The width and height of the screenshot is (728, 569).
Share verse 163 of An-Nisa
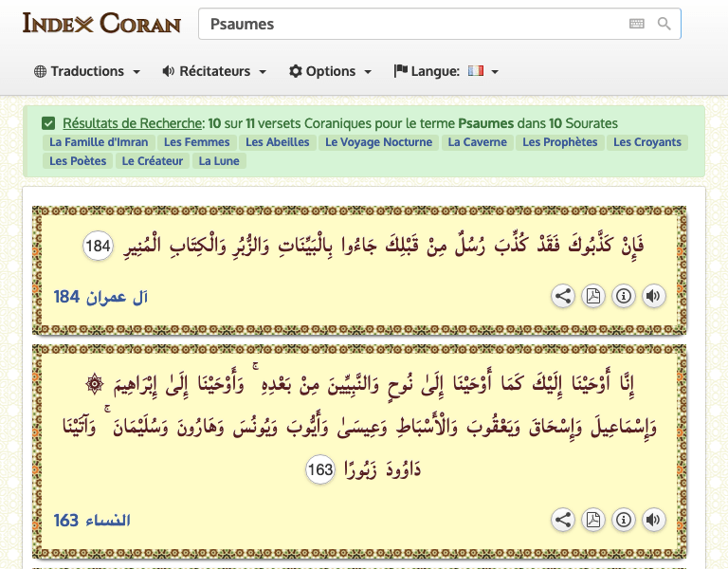[x=563, y=520]
